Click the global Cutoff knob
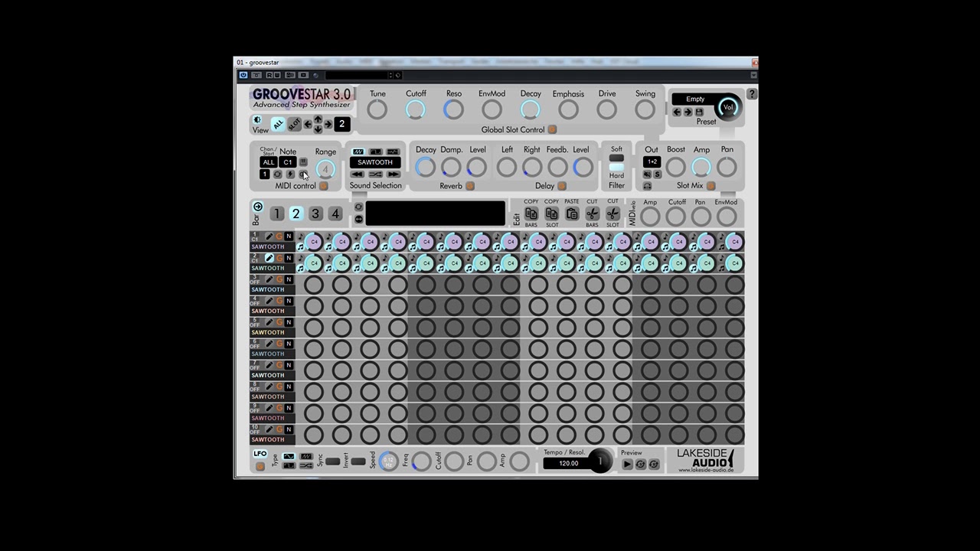The width and height of the screenshot is (980, 551). 416,109
